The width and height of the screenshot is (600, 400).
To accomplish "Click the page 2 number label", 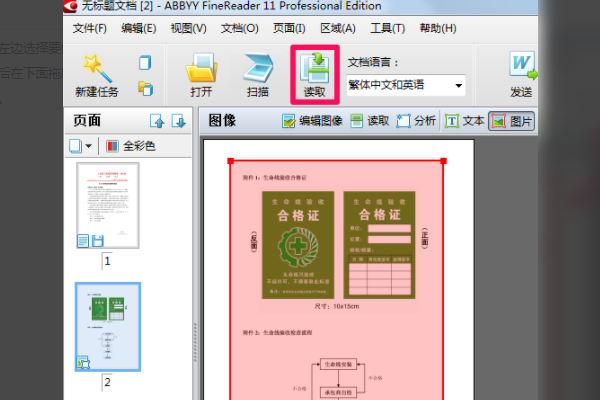I will pyautogui.click(x=107, y=382).
